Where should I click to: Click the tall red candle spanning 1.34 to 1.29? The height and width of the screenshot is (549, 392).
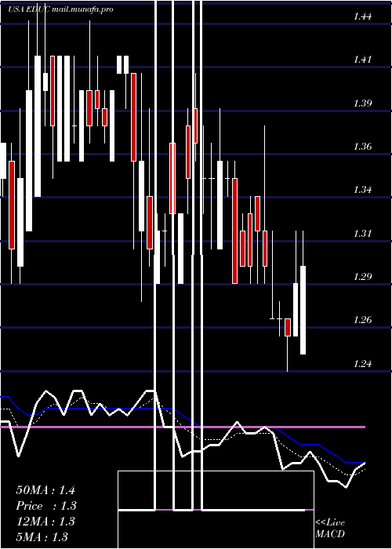(234, 231)
